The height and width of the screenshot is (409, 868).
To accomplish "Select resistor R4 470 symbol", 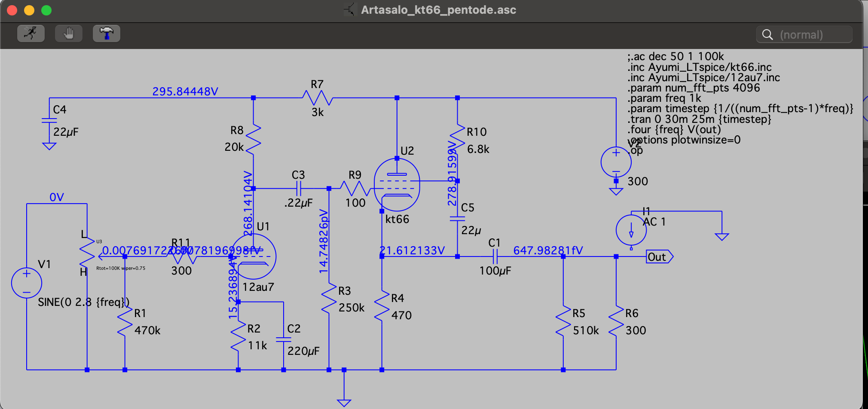I will coord(382,306).
